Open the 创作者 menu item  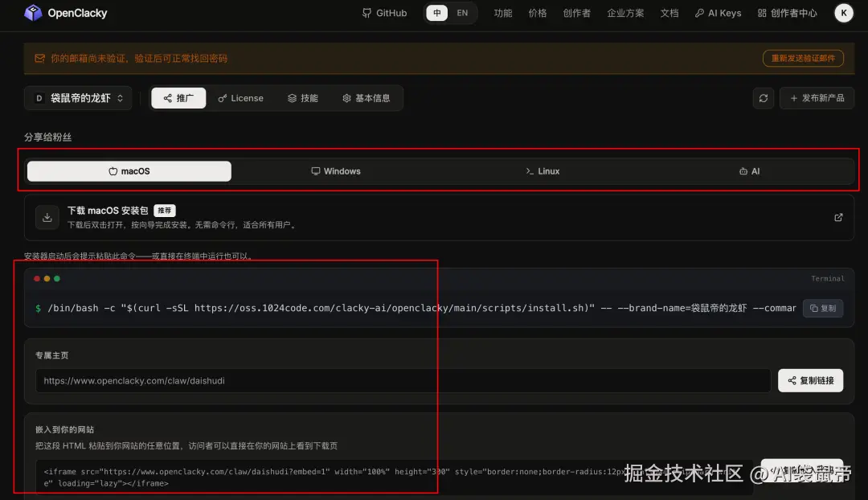point(576,13)
